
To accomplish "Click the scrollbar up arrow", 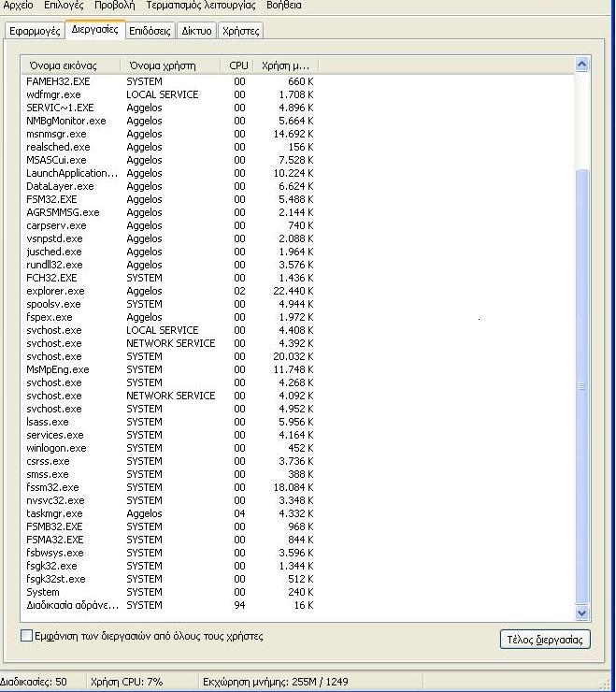I will point(582,65).
